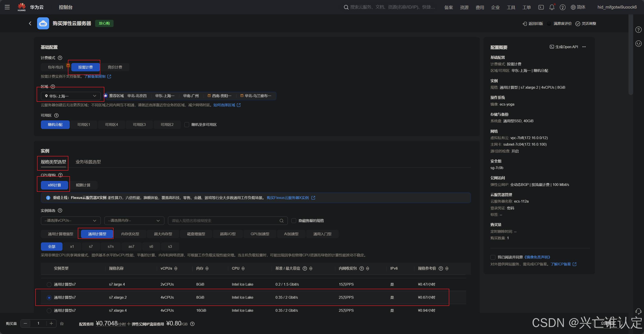
Task: Sort the table by vCPUs
Action: point(176,269)
